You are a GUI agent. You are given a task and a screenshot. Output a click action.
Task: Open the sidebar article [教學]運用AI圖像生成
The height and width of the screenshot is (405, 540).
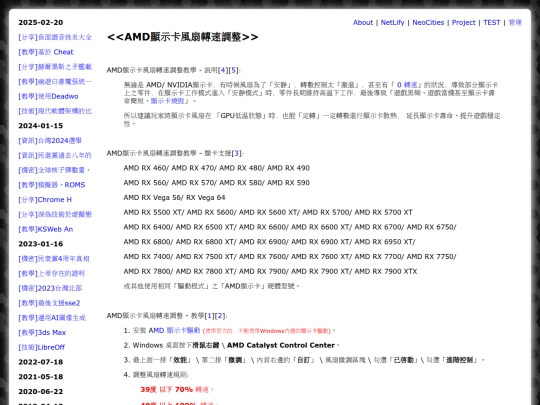(x=52, y=318)
